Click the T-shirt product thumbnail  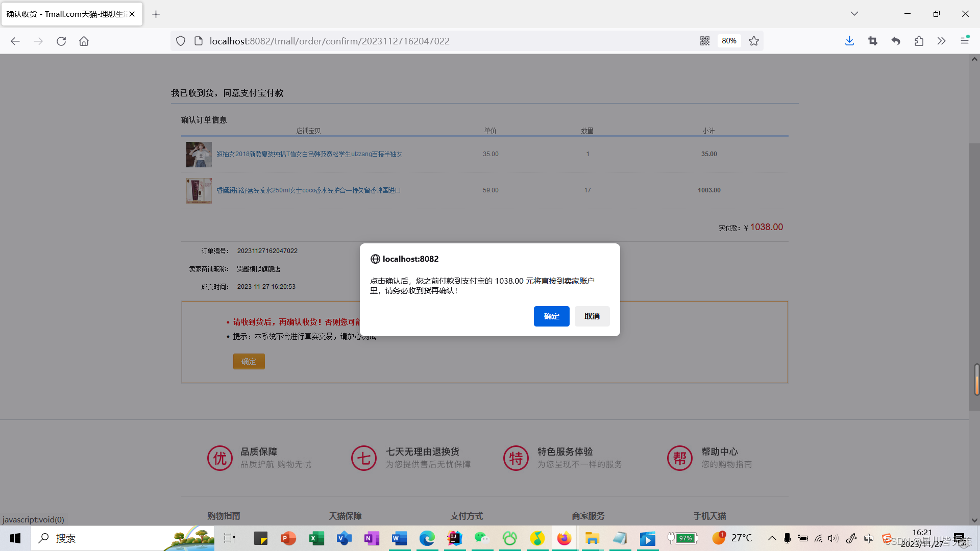tap(199, 155)
